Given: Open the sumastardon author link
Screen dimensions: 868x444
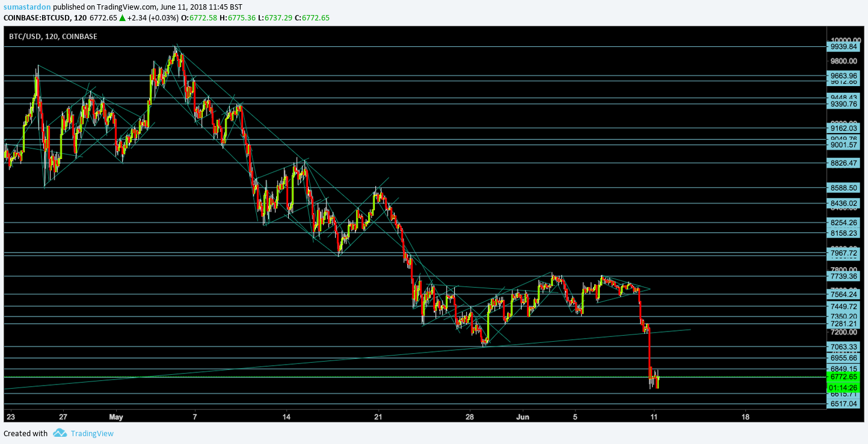Looking at the screenshot, I should coord(26,7).
